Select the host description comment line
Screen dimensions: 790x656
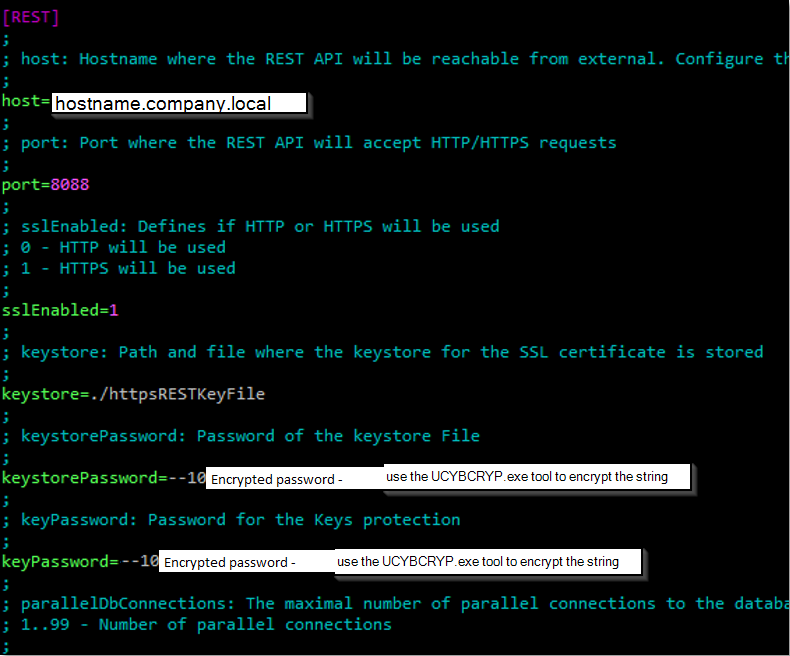[400, 59]
